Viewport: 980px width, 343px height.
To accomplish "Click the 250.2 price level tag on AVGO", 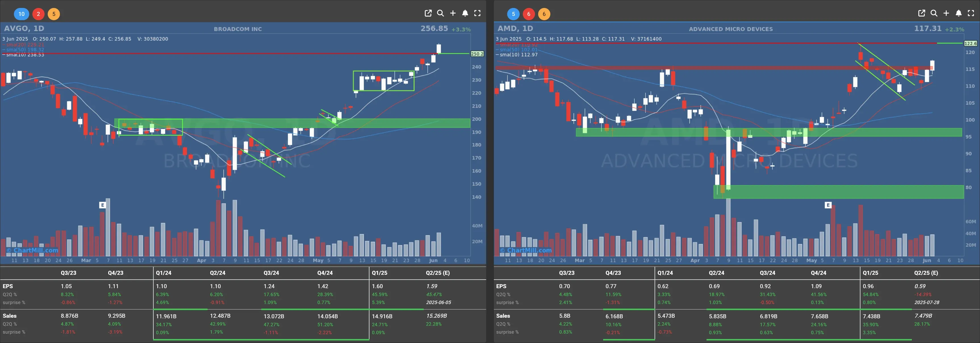I will click(x=477, y=54).
